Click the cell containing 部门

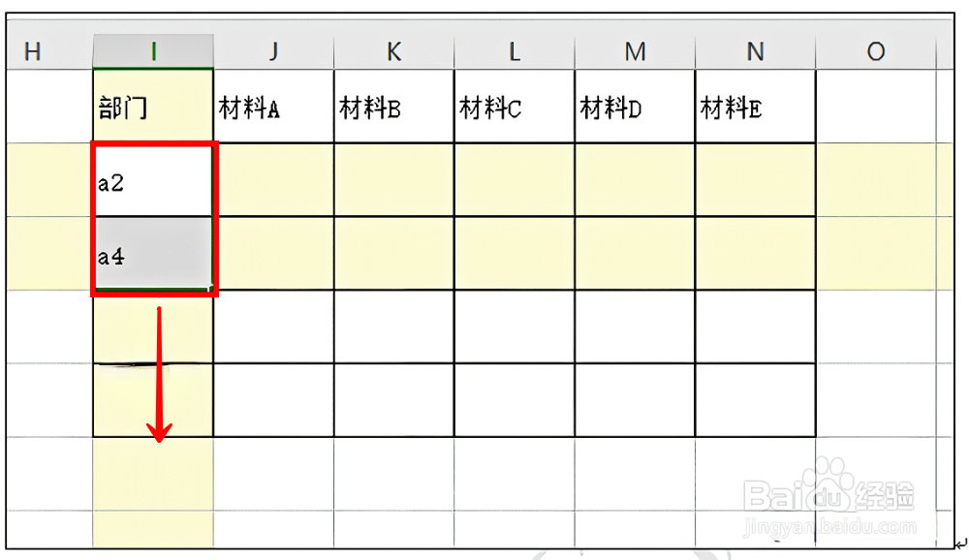coord(153,107)
